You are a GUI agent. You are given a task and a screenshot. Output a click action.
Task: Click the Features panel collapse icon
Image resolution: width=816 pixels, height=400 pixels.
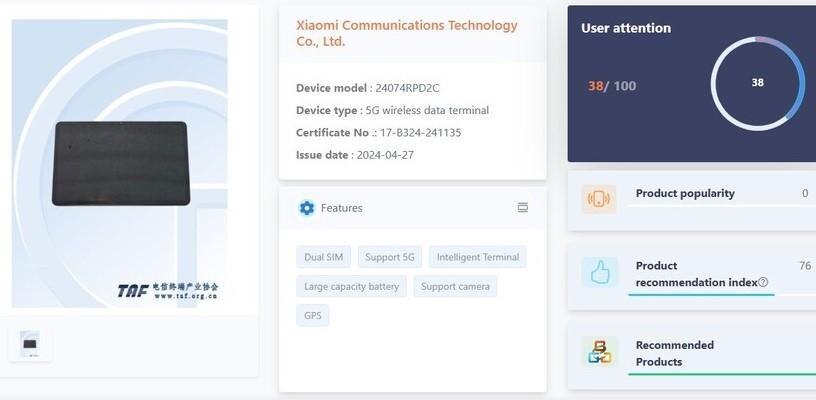(522, 208)
